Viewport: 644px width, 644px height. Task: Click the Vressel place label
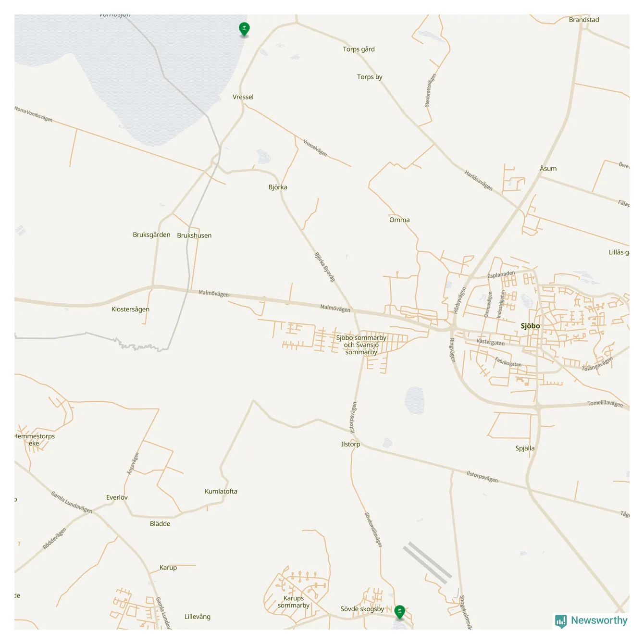pyautogui.click(x=243, y=97)
